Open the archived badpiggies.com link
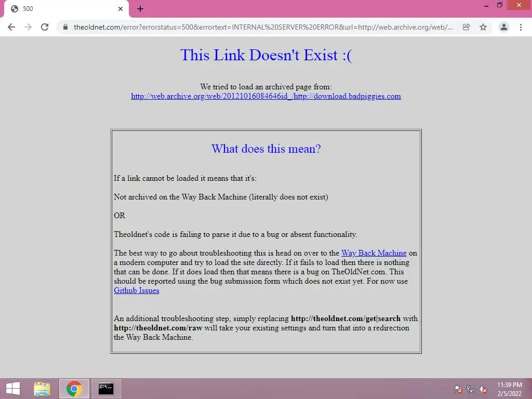Screen dimensions: 532x399 [x=265, y=96]
